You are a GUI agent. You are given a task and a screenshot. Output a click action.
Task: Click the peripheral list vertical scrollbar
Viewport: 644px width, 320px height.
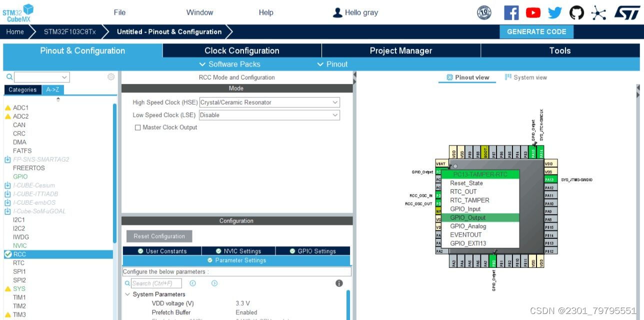(114, 173)
